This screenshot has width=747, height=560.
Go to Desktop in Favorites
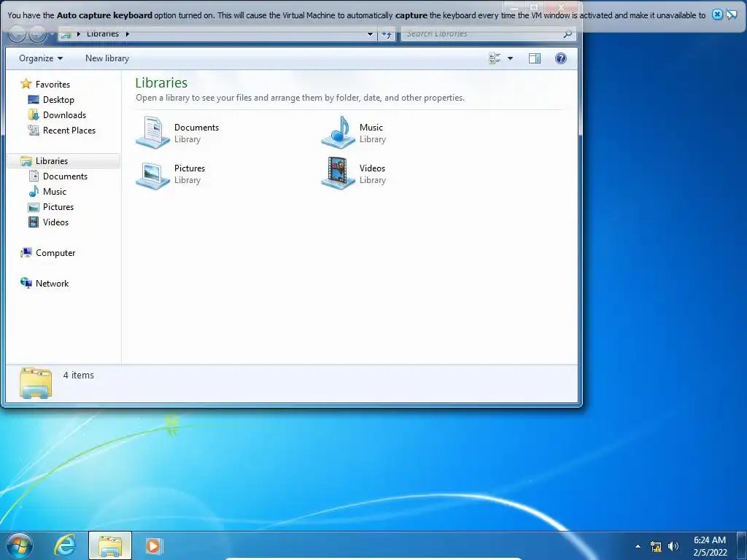[58, 99]
